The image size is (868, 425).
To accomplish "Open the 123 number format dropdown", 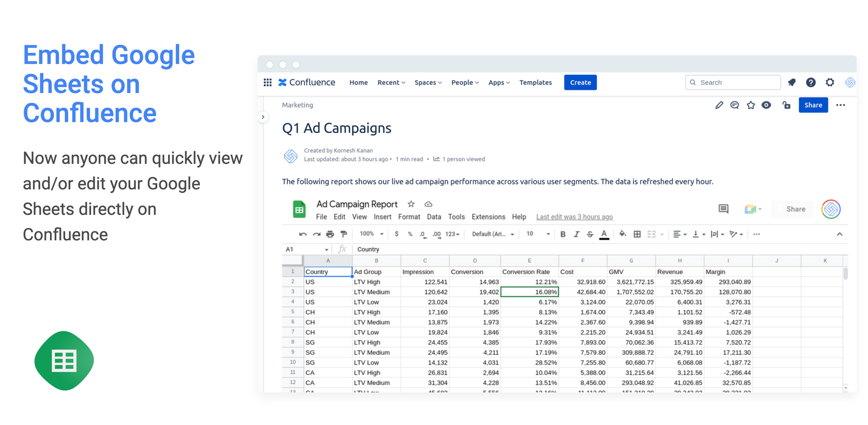I will point(452,234).
